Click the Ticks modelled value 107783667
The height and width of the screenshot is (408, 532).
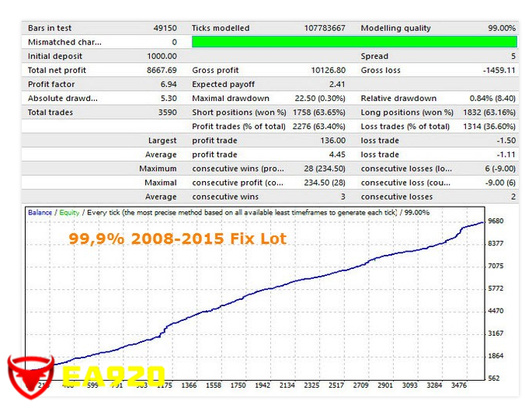325,28
